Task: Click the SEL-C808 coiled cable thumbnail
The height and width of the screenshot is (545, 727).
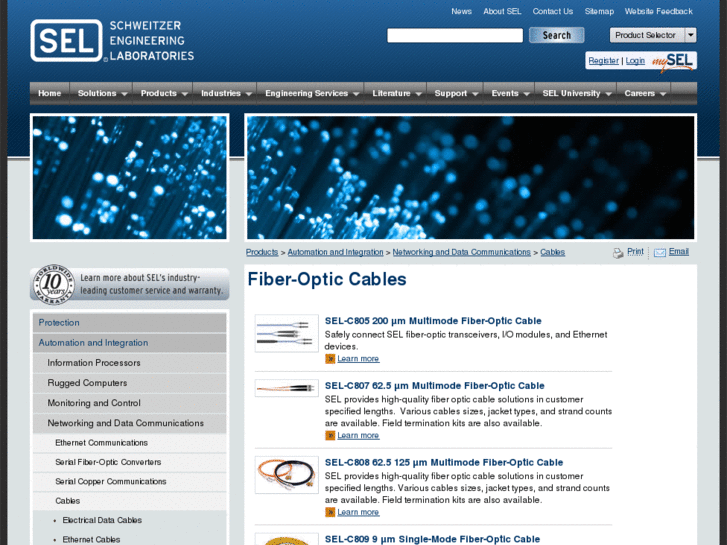Action: (287, 475)
